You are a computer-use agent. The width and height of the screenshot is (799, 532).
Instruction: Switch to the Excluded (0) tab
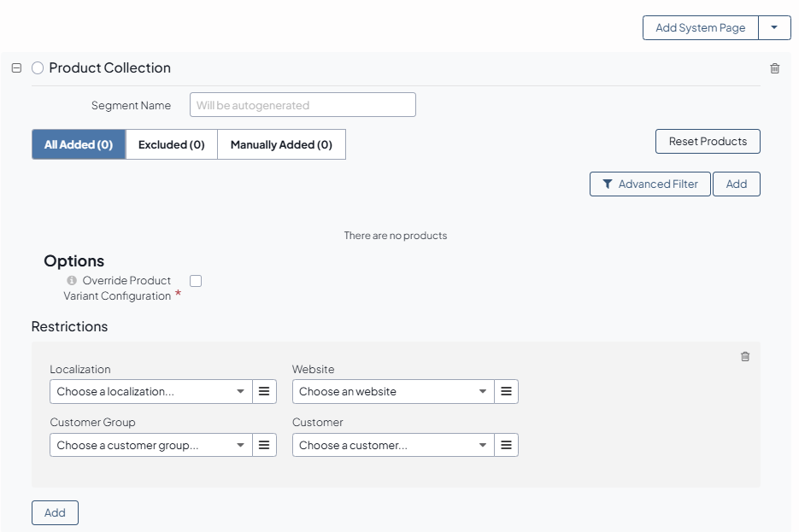[x=172, y=144]
